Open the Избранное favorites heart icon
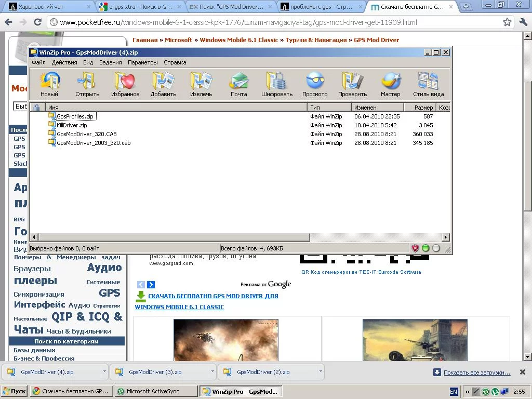 pos(125,84)
